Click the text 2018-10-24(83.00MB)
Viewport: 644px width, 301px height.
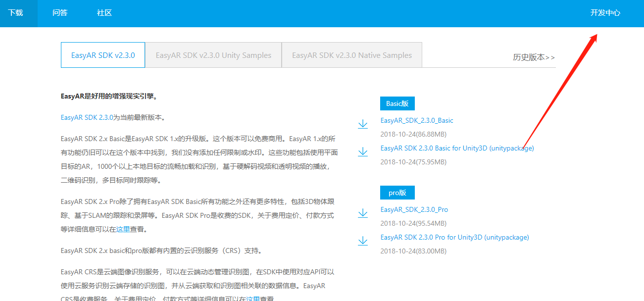(413, 251)
